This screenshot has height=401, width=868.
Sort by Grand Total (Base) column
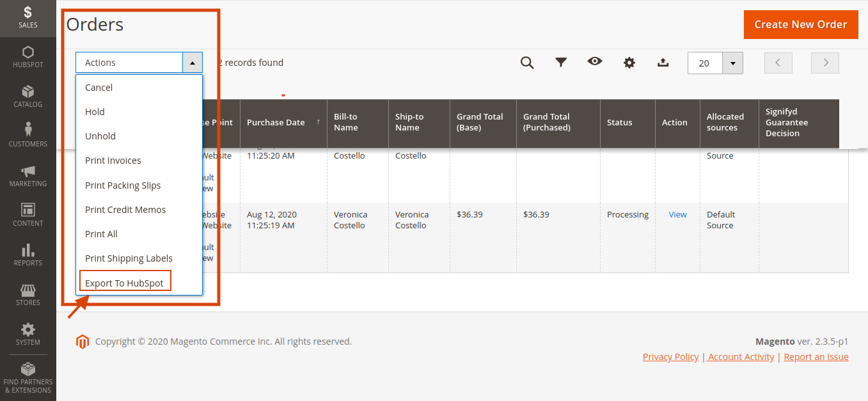click(483, 123)
